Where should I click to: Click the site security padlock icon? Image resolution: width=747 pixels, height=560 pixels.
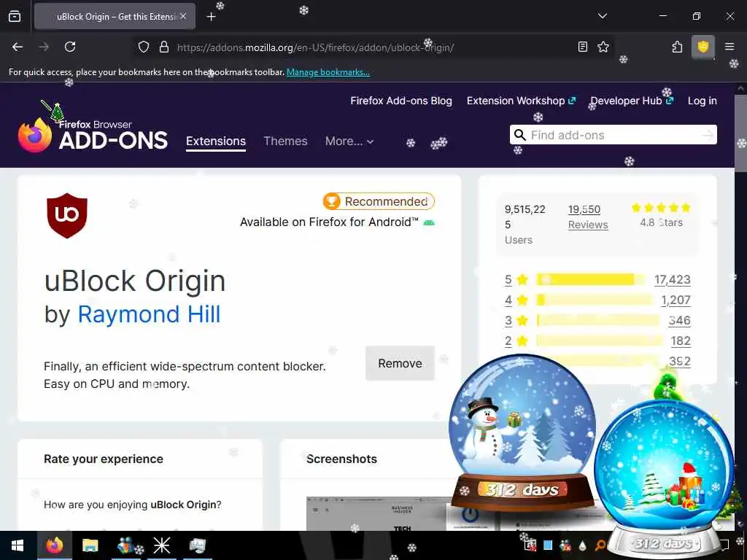pyautogui.click(x=164, y=47)
